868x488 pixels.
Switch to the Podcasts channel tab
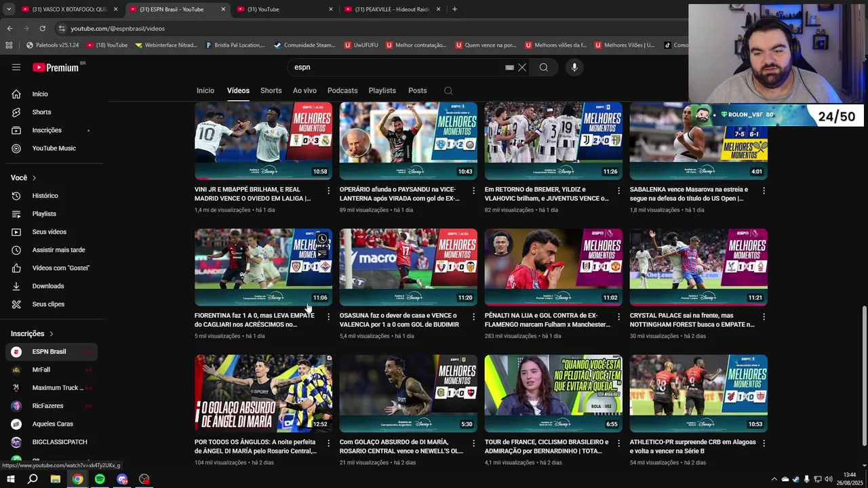pyautogui.click(x=342, y=91)
